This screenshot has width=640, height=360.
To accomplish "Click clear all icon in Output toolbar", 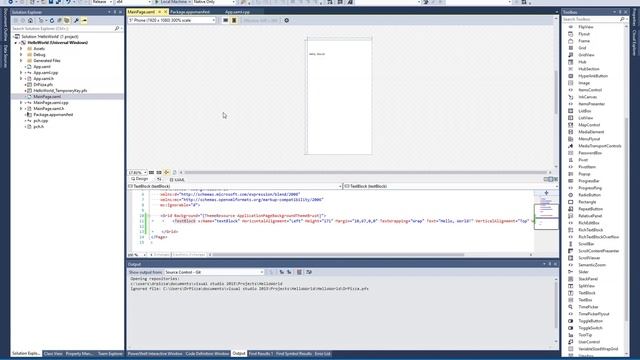I will point(299,272).
